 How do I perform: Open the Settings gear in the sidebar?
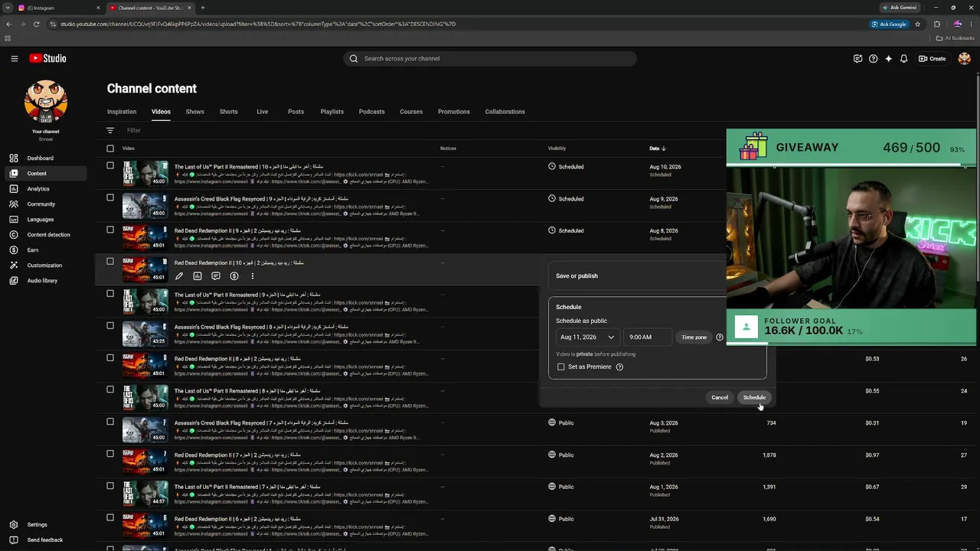point(14,525)
